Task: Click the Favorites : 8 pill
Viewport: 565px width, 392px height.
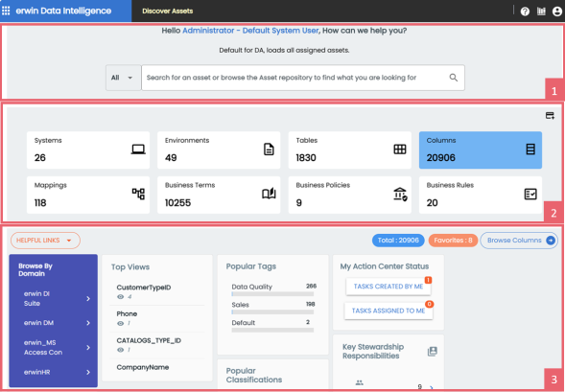Action: click(x=453, y=241)
